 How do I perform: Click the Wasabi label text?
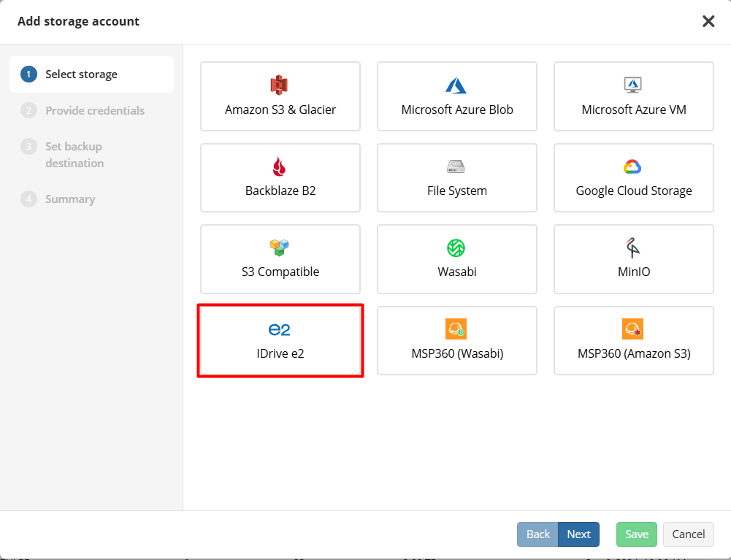pyautogui.click(x=457, y=272)
